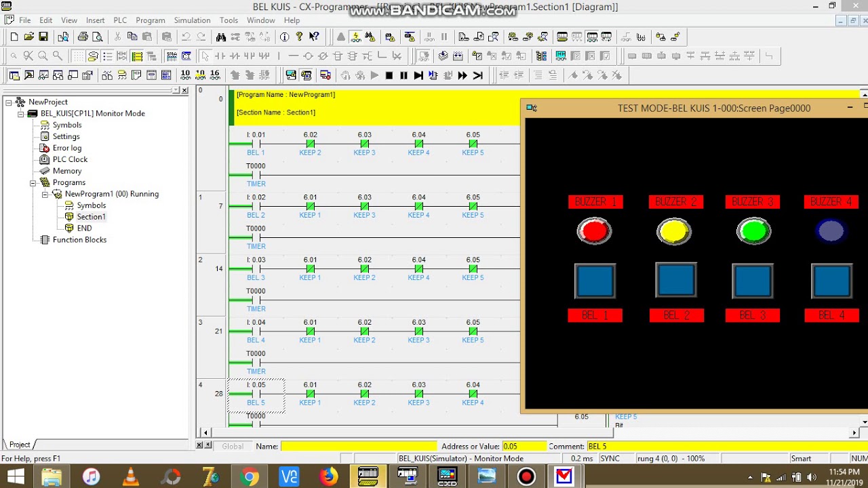
Task: Save project with the floppy disk icon
Action: click(x=43, y=37)
